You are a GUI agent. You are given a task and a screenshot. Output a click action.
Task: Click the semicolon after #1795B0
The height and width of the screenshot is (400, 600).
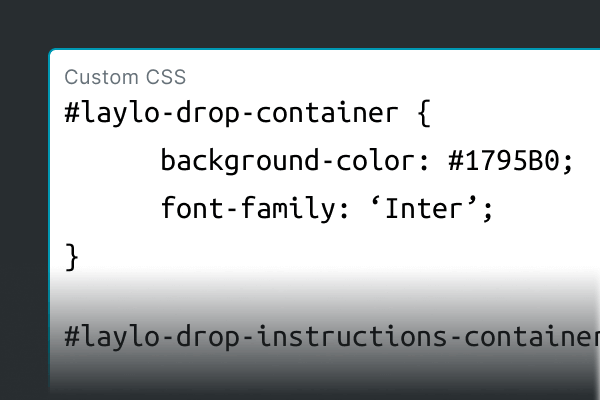click(x=568, y=162)
